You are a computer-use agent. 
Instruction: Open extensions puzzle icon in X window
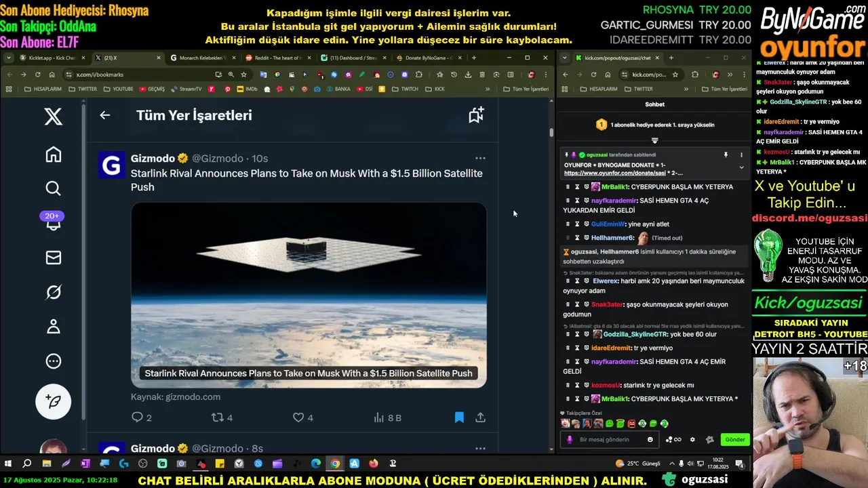pyautogui.click(x=418, y=75)
